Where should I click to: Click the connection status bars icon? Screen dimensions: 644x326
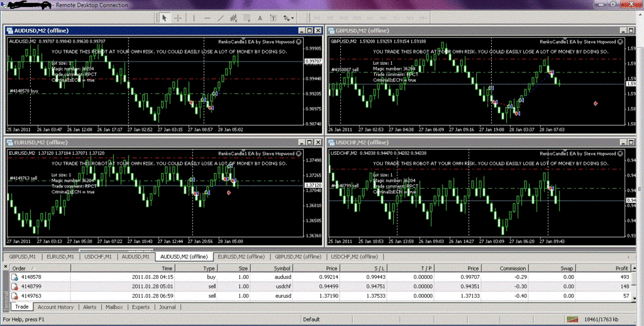(572, 320)
